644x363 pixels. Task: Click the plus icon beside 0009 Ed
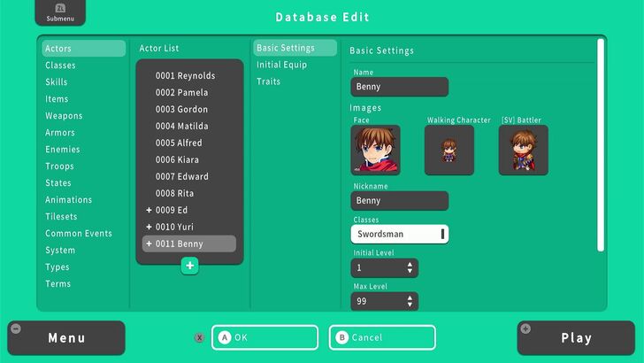click(x=149, y=210)
